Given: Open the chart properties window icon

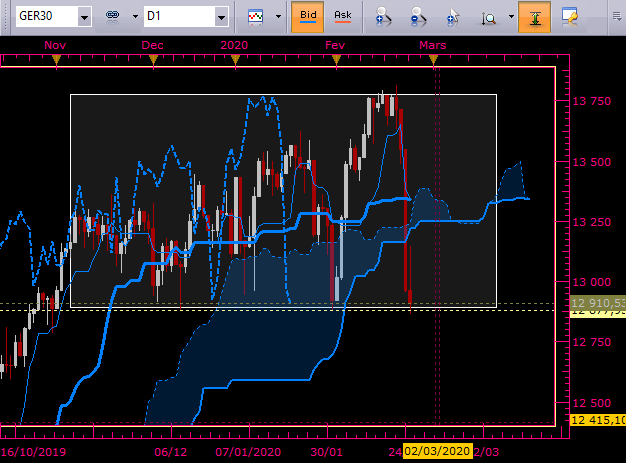Looking at the screenshot, I should coord(570,16).
